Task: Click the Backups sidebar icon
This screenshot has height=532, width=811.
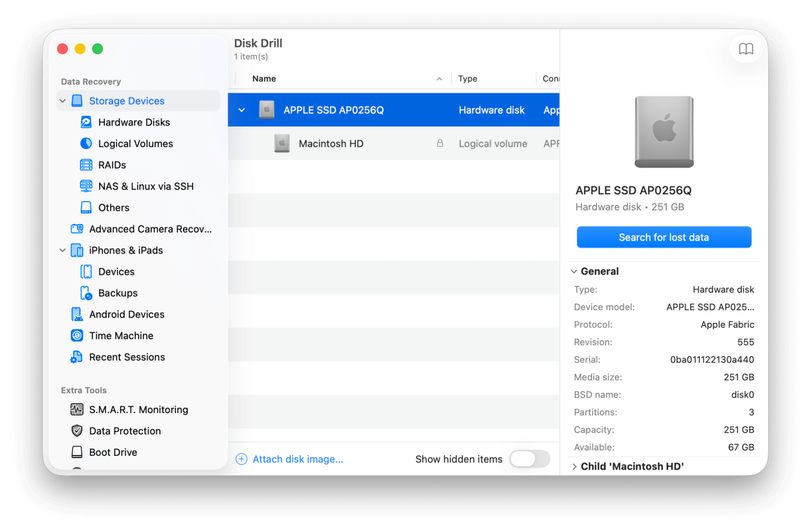Action: point(86,293)
